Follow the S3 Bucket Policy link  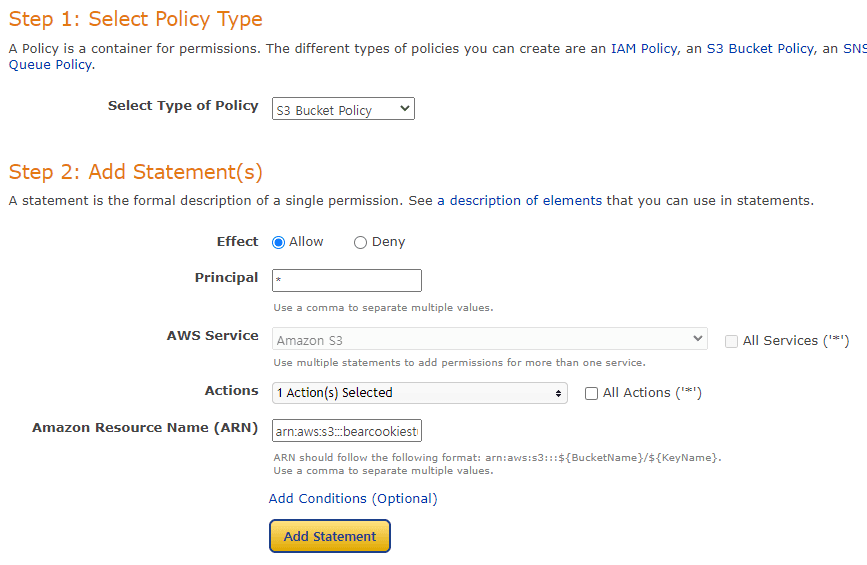(750, 48)
